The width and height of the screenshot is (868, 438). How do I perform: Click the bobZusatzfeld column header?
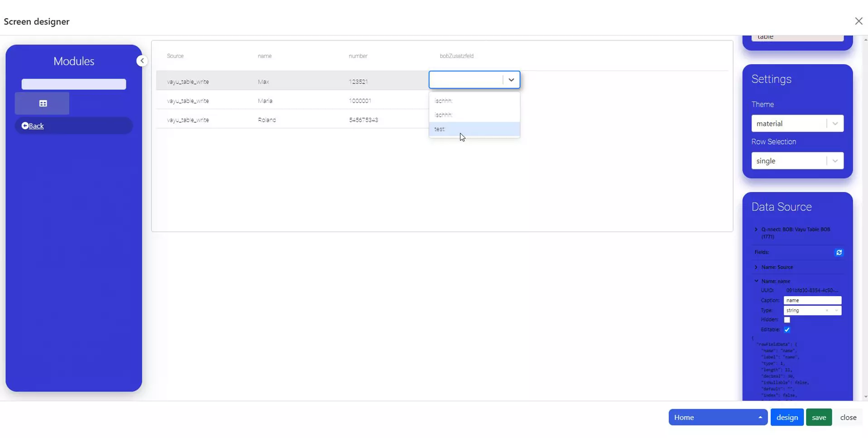(456, 56)
